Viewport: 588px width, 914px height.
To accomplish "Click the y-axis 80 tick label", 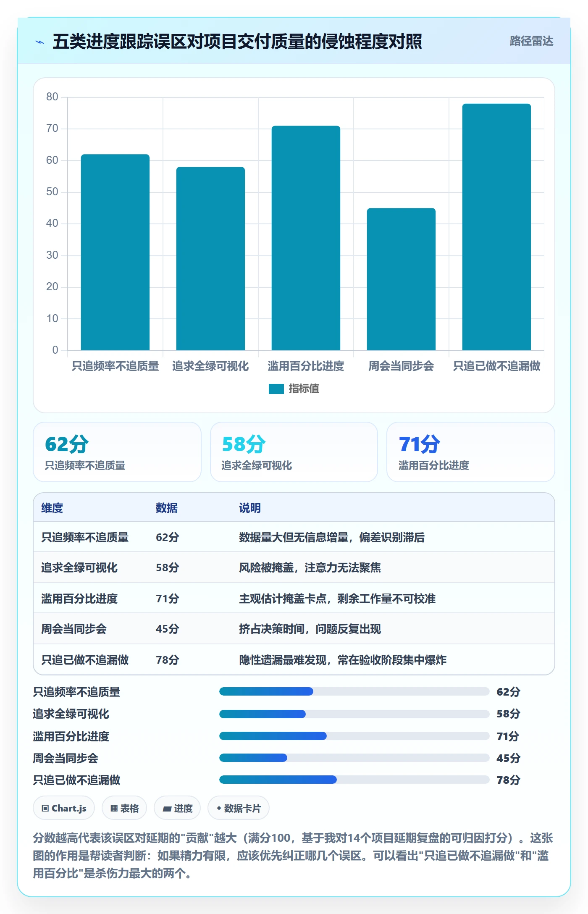I will pos(52,97).
